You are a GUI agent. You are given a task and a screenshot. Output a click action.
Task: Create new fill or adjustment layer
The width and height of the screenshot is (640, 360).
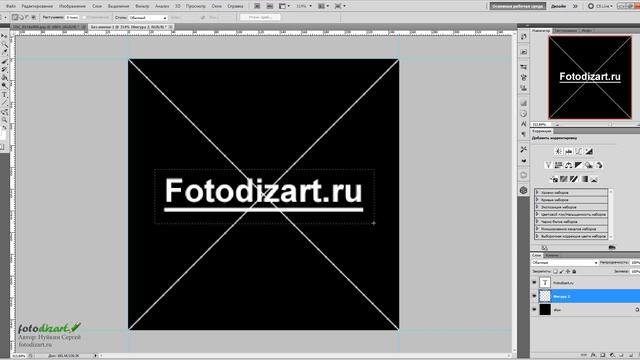(612, 355)
